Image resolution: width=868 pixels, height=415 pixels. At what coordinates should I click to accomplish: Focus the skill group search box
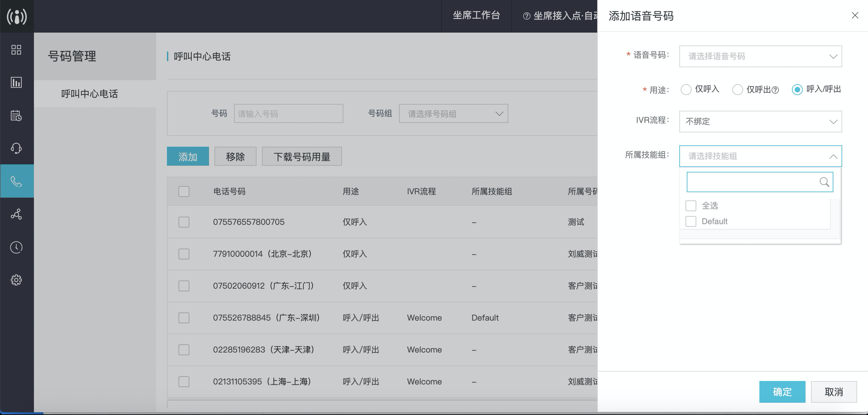(x=760, y=182)
